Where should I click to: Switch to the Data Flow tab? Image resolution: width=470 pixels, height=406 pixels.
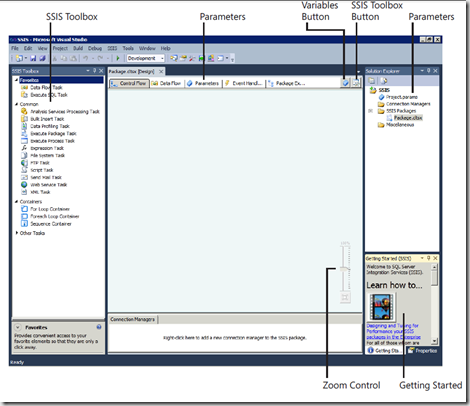pyautogui.click(x=166, y=83)
